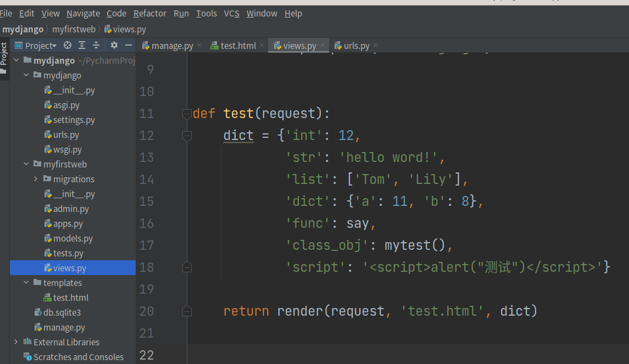Click fold end marker at line 18
629x364 pixels.
pyautogui.click(x=187, y=267)
